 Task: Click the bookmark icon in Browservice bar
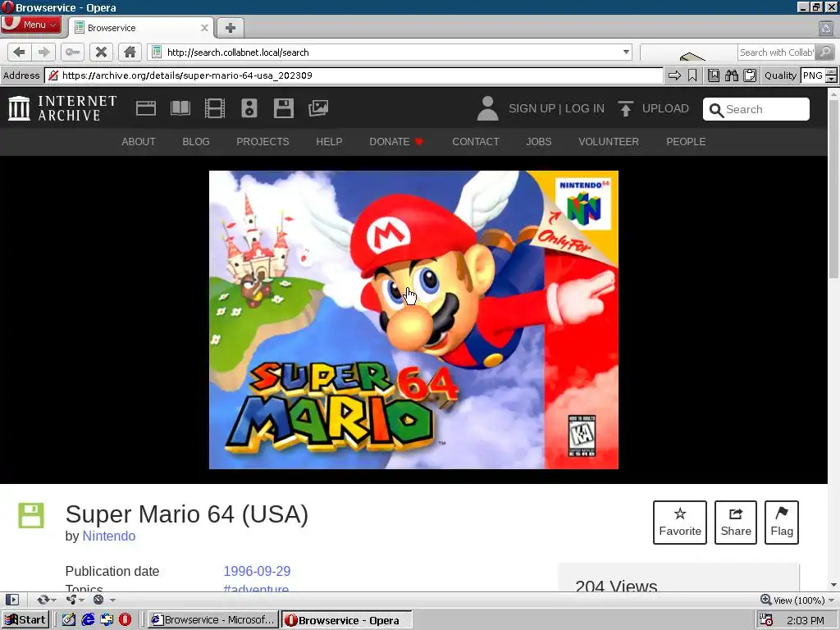(692, 75)
